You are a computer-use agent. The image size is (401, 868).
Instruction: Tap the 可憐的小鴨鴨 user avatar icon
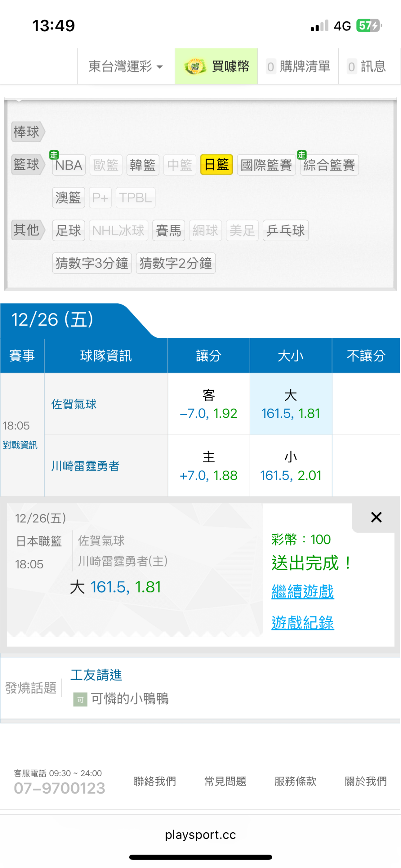pos(80,700)
